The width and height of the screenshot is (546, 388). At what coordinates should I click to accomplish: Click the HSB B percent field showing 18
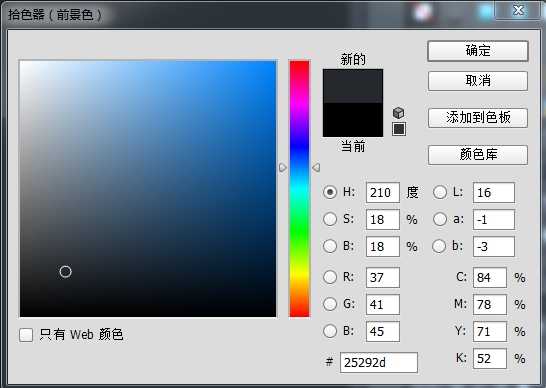pos(383,247)
